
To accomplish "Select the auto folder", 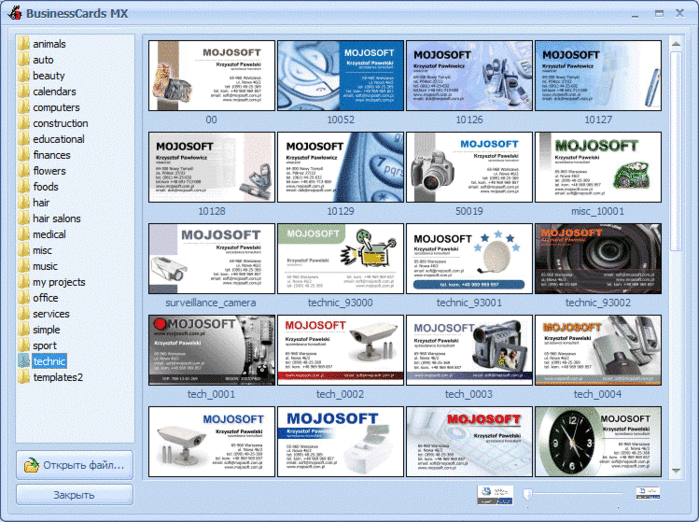I will pyautogui.click(x=36, y=60).
